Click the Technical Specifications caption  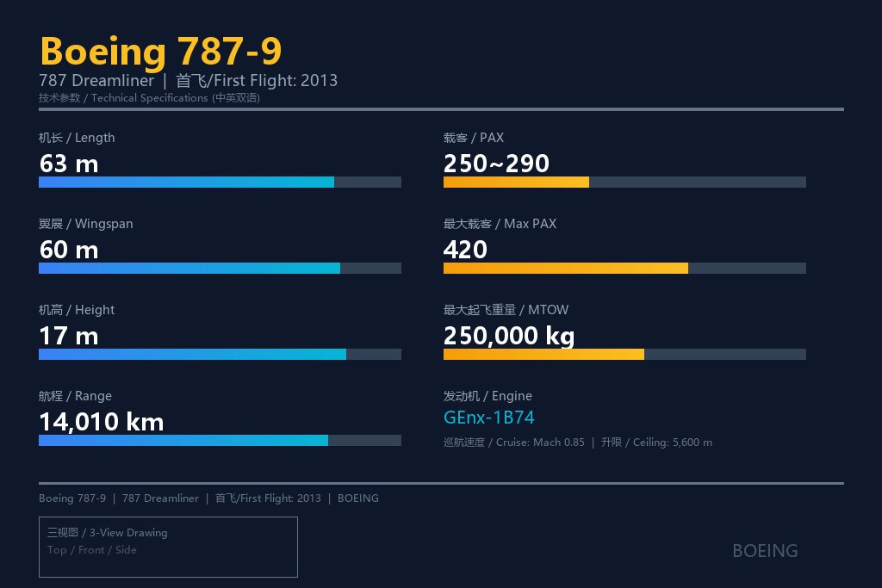(149, 98)
